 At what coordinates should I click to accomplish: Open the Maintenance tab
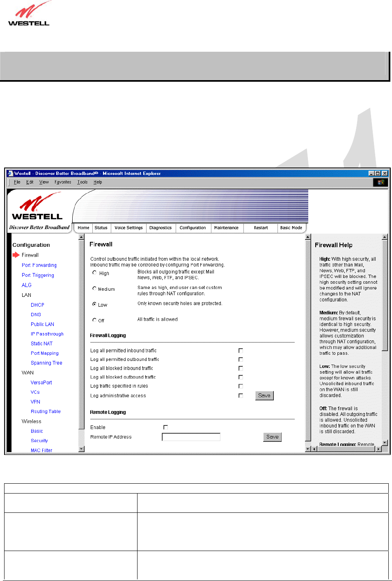tap(226, 228)
